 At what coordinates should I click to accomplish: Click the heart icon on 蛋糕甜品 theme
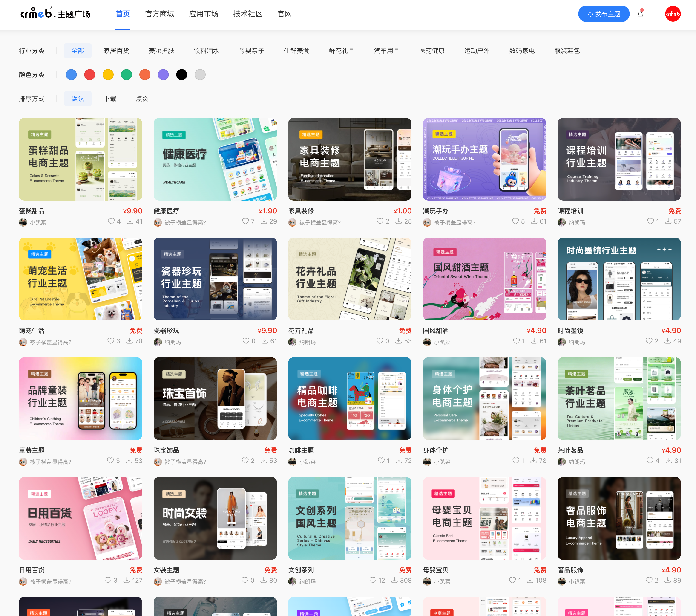tap(111, 221)
